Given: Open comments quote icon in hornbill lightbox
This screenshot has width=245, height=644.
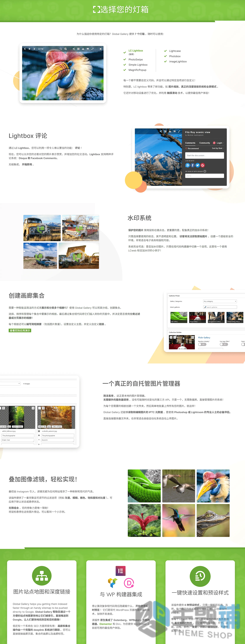Looking at the screenshot, I should [x=88, y=49].
